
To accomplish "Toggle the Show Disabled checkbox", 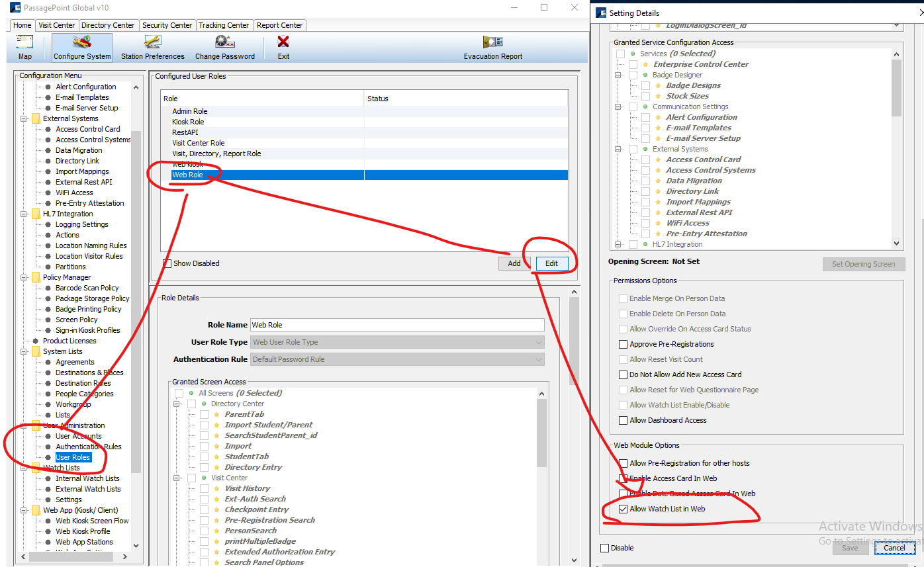I will click(x=167, y=263).
